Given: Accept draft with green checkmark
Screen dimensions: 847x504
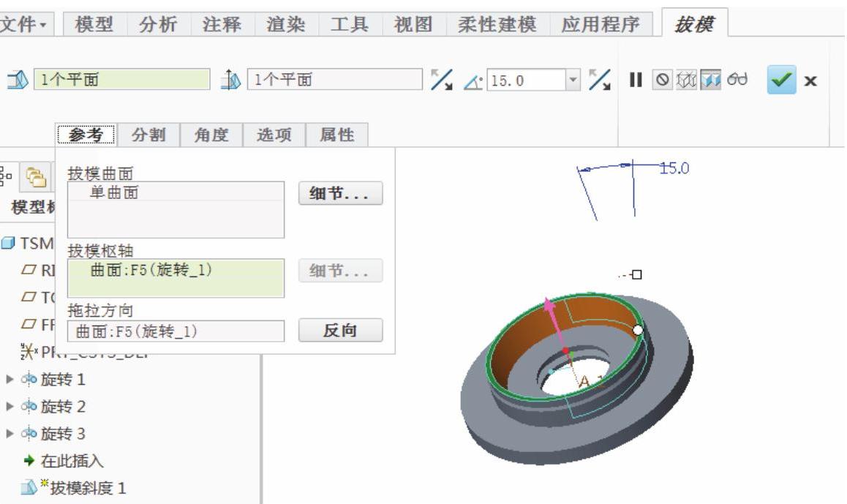Looking at the screenshot, I should click(x=782, y=80).
